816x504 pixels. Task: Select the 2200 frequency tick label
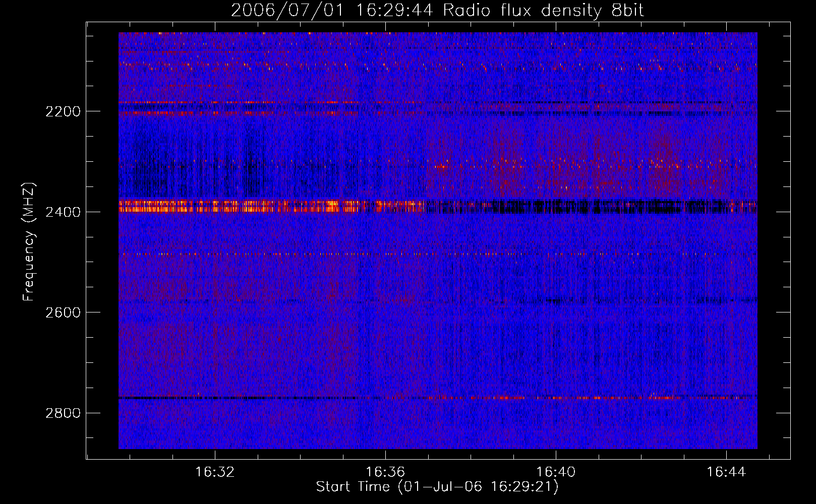(x=63, y=111)
